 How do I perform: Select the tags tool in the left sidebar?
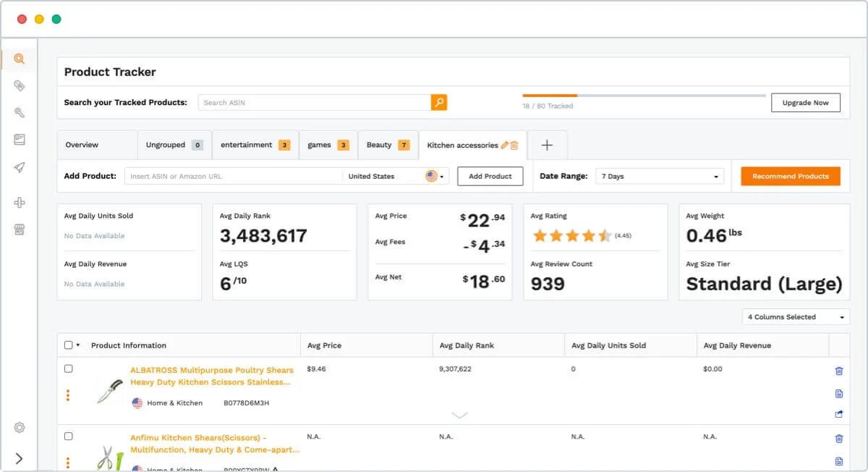[20, 85]
